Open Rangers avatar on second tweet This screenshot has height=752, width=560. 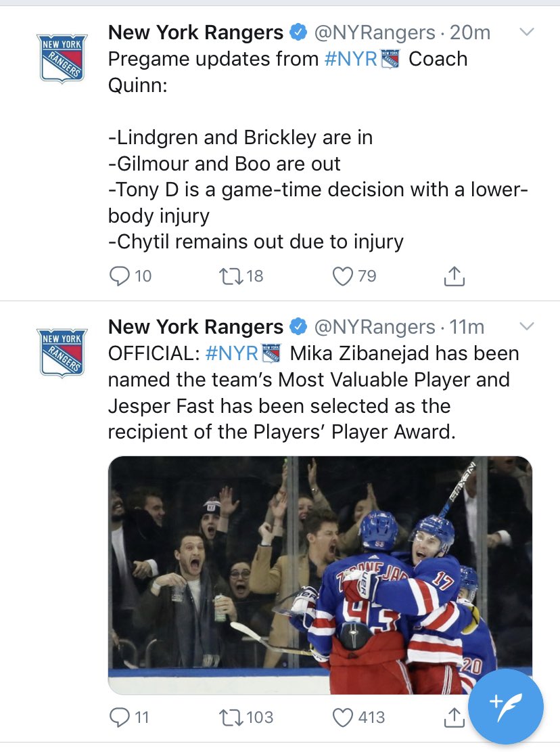[x=62, y=353]
